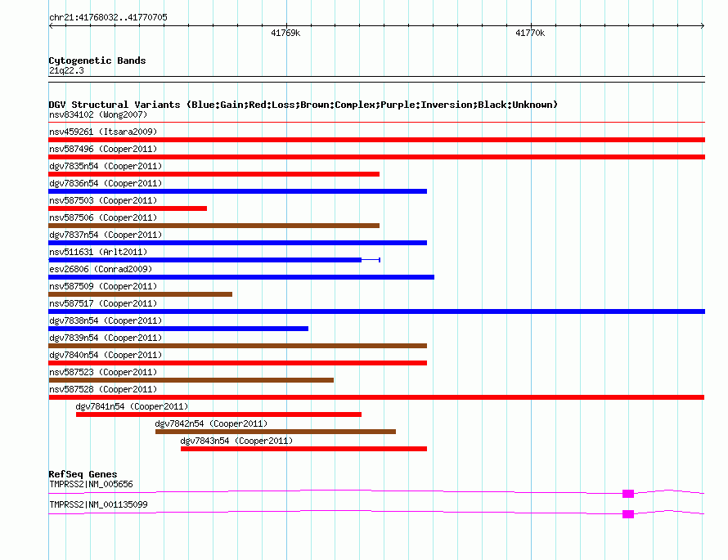Screen dimensions: 728x560
Task: Click the dgv7838n54 (Cooper2011) blue bar
Action: (178, 329)
